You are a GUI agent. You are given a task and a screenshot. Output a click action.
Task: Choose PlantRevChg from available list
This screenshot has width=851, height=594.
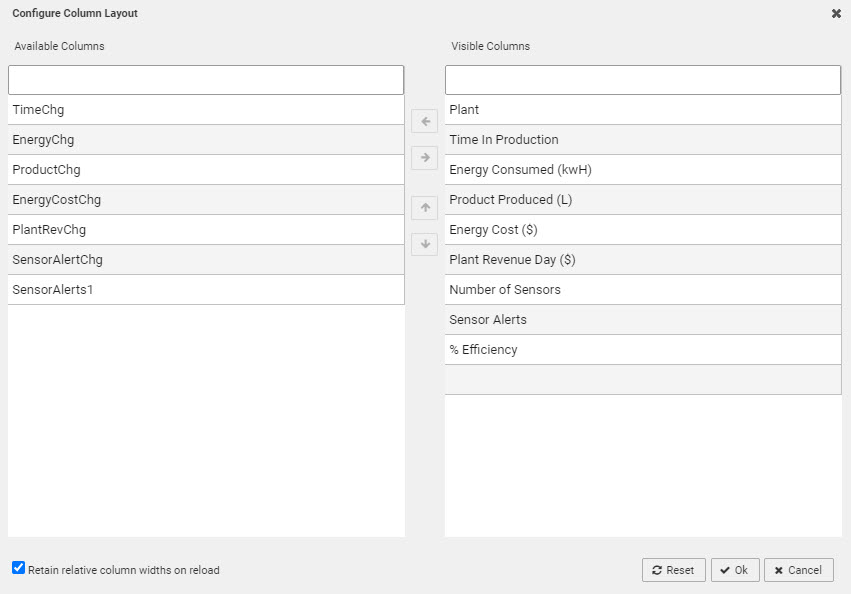[x=206, y=230]
